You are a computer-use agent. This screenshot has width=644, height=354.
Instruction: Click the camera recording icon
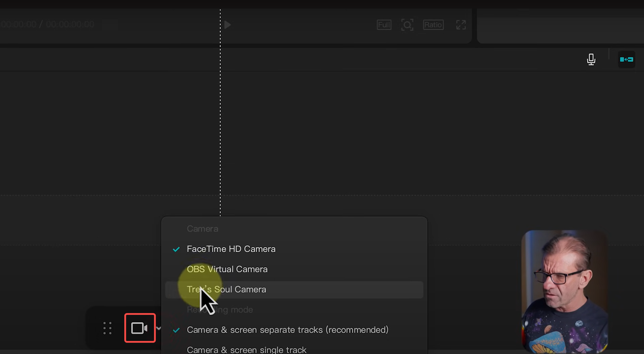coord(140,328)
